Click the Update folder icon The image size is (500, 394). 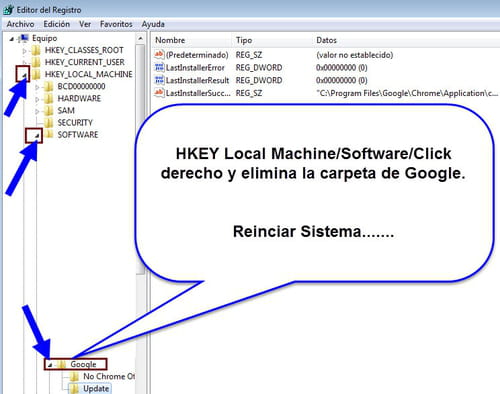pos(74,389)
